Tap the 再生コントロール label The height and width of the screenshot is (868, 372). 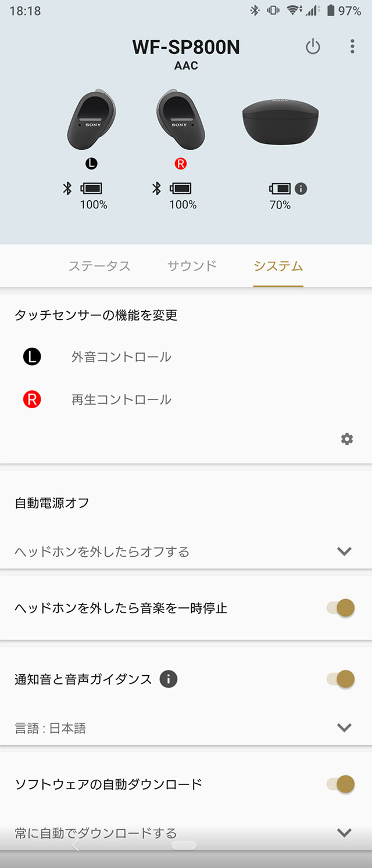[121, 399]
